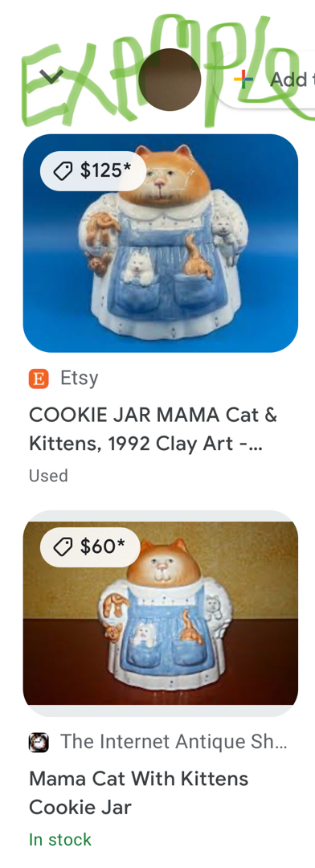
Task: Collapse the panel using the down chevron
Action: [51, 76]
